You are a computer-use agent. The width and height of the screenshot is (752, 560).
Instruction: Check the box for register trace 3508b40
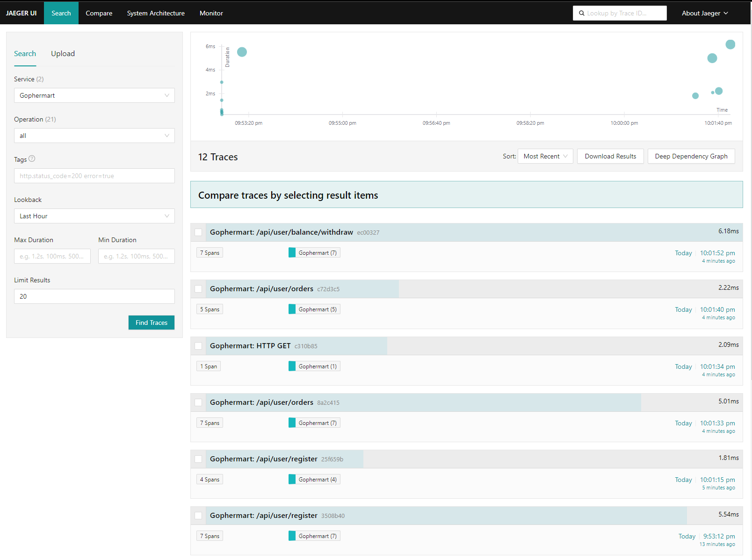tap(198, 516)
